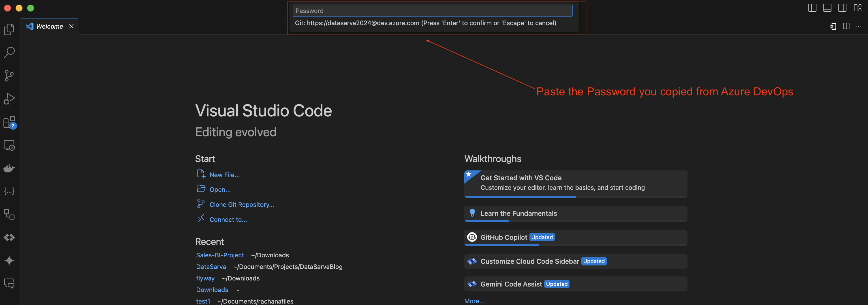Click the Open... link
This screenshot has height=305, width=868.
220,189
